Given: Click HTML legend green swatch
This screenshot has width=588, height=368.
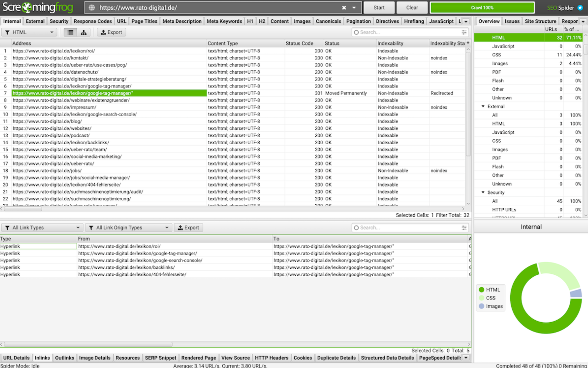Looking at the screenshot, I should [482, 289].
